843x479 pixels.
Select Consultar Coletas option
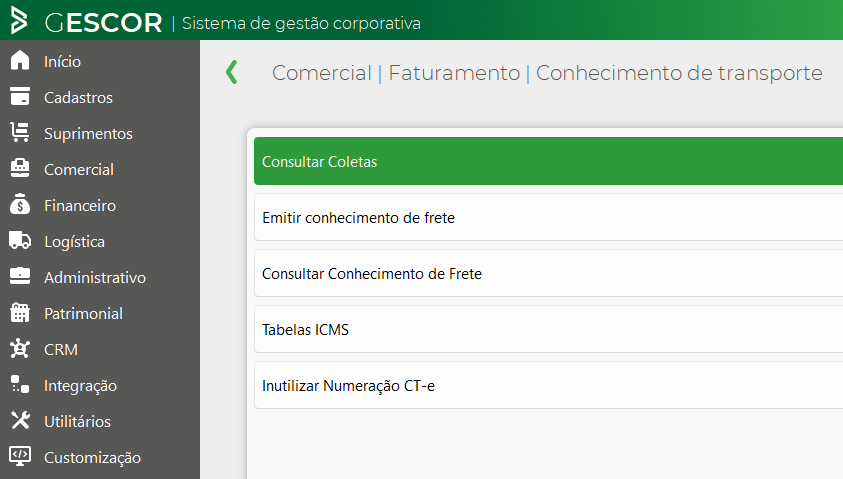tap(548, 161)
